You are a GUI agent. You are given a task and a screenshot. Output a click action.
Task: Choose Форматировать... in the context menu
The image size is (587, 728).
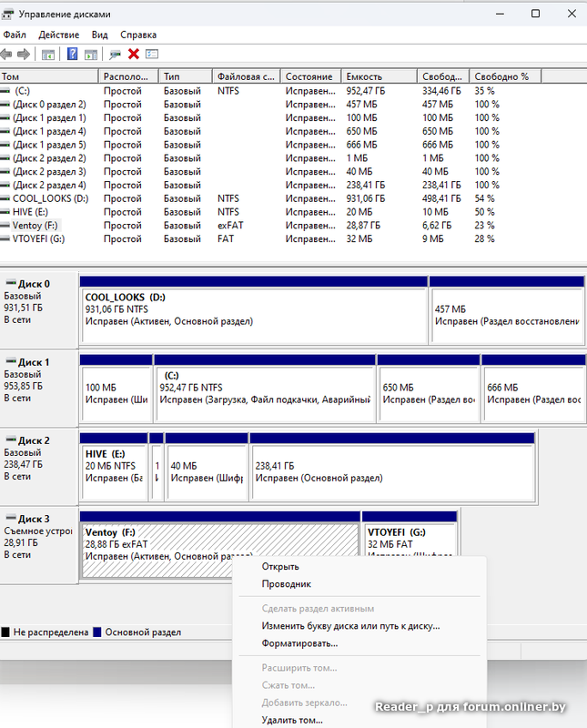point(299,643)
